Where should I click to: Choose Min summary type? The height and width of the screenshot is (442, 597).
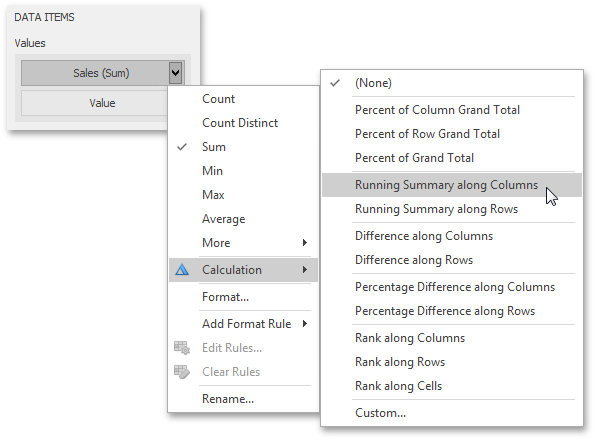click(244, 171)
